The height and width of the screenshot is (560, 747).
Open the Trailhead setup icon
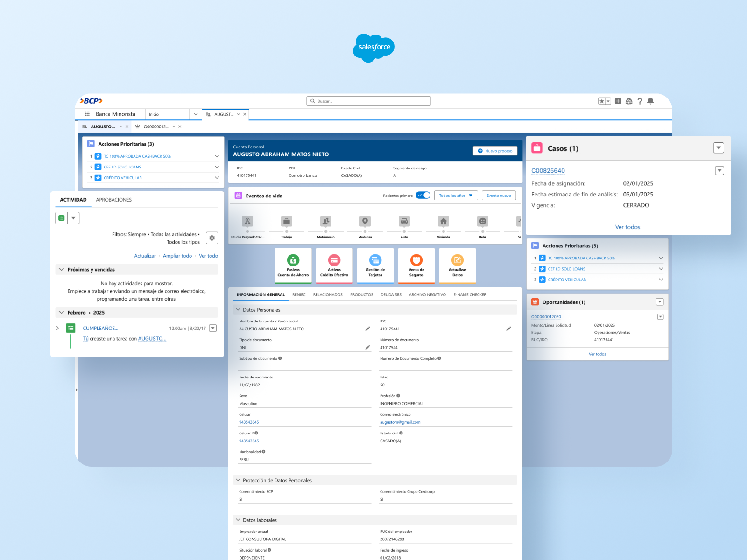click(629, 101)
